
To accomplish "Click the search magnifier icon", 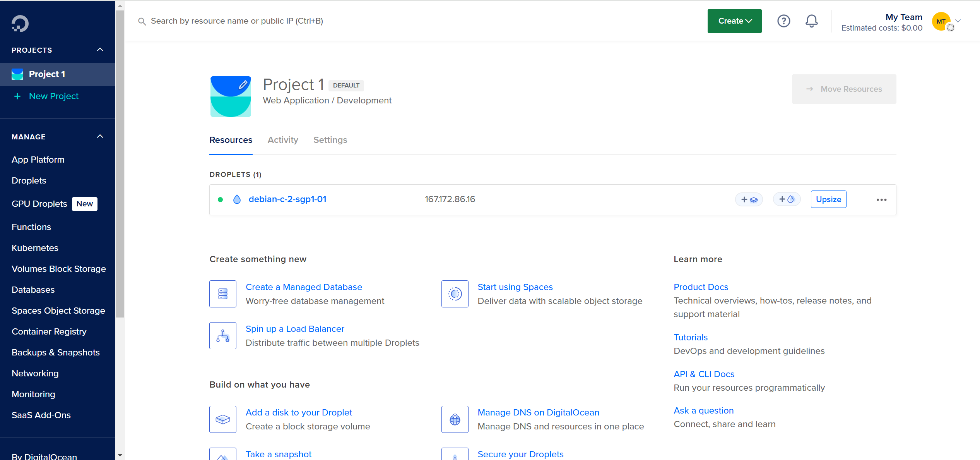I will (142, 21).
